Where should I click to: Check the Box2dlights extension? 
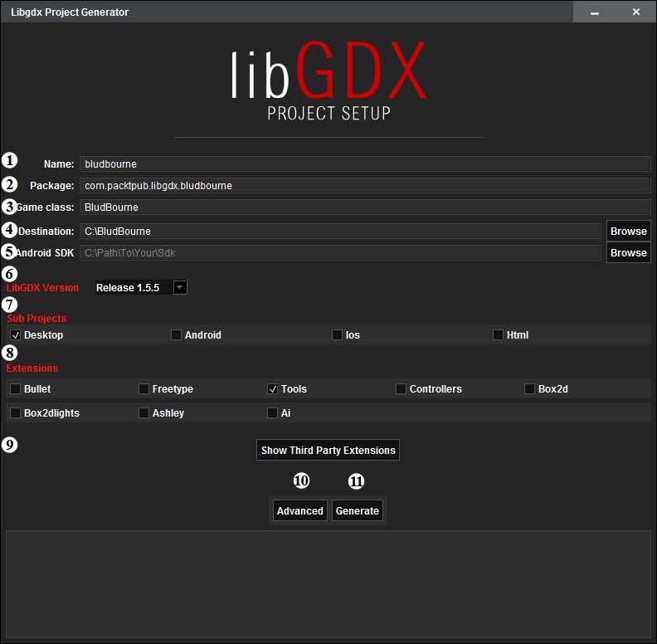click(15, 413)
